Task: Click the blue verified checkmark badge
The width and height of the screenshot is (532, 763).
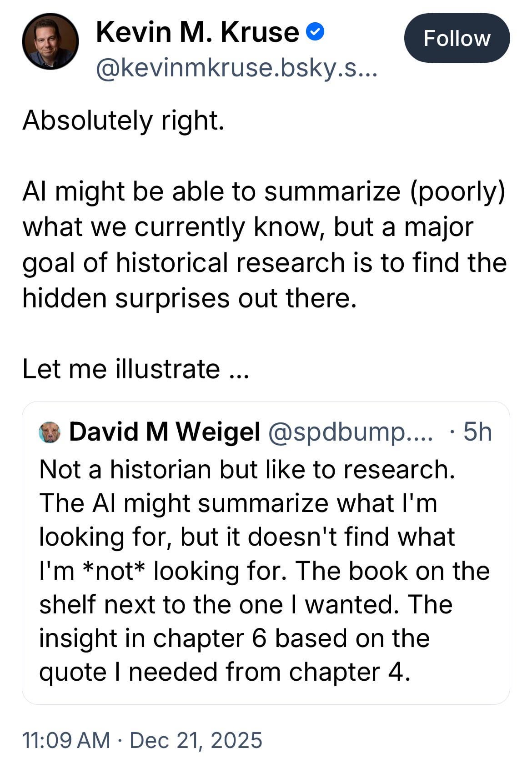Action: [x=315, y=32]
